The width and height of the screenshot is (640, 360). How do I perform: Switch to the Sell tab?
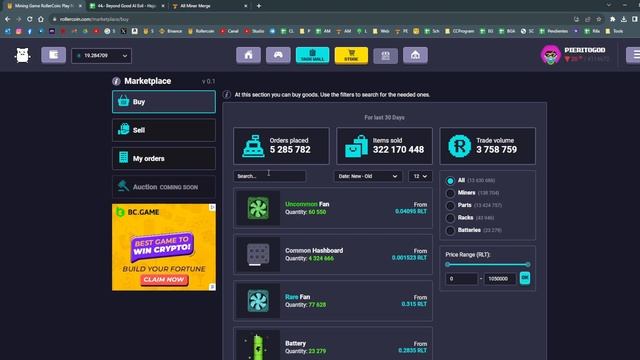(164, 130)
